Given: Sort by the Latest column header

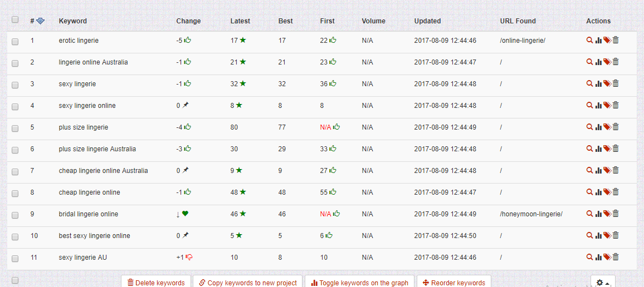Looking at the screenshot, I should point(240,21).
